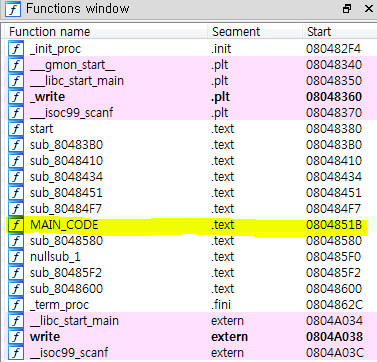Select sub_80483B0 function name
This screenshot has width=377, height=362.
[x=66, y=145]
